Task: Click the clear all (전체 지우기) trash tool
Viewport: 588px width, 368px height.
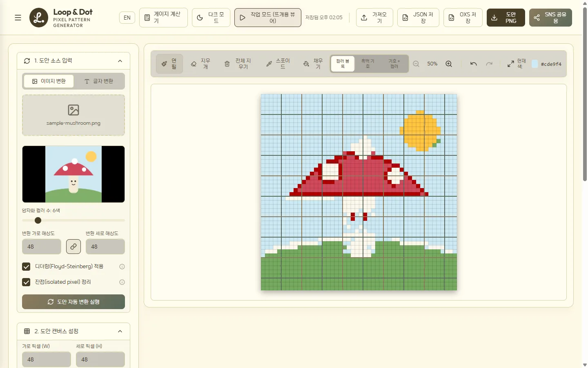Action: [x=238, y=64]
